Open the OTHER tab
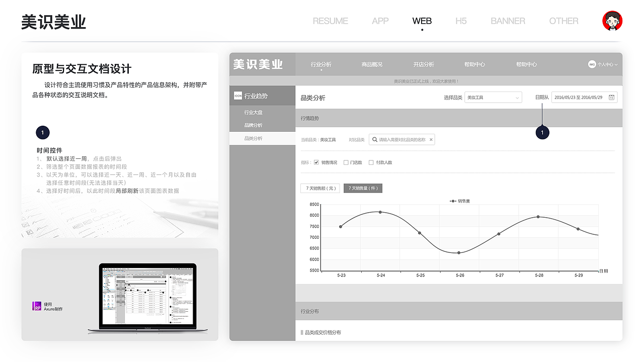 coord(564,21)
